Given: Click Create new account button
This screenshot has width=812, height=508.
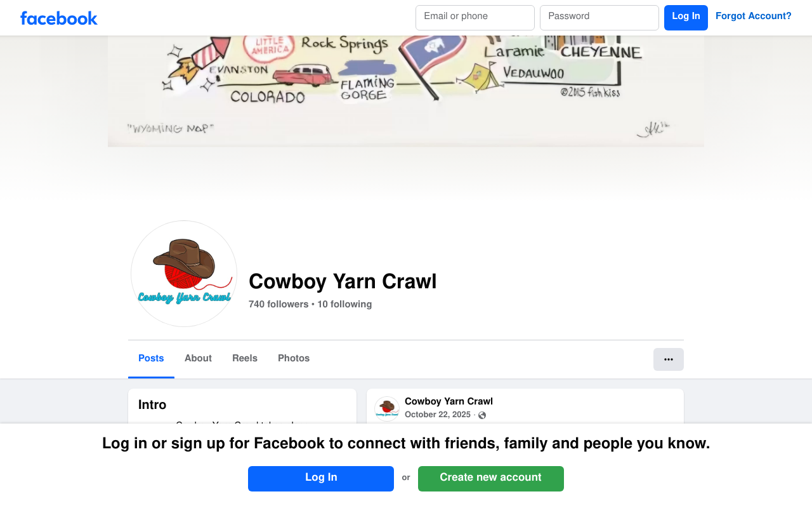Looking at the screenshot, I should coord(491,479).
